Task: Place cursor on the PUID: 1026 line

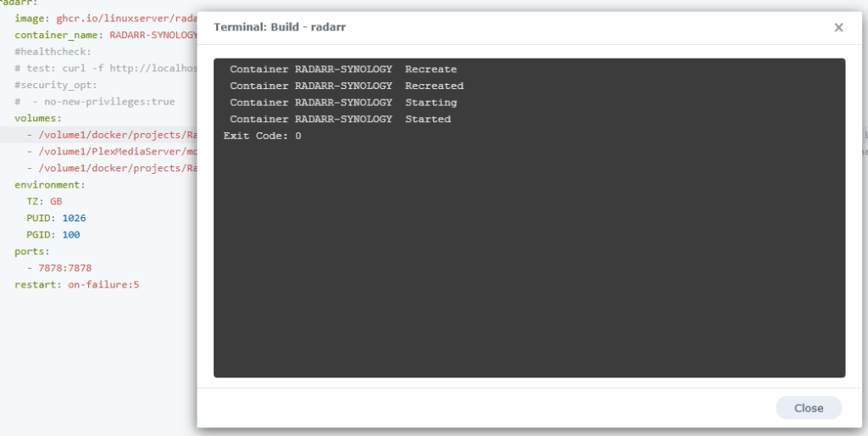Action: (56, 218)
